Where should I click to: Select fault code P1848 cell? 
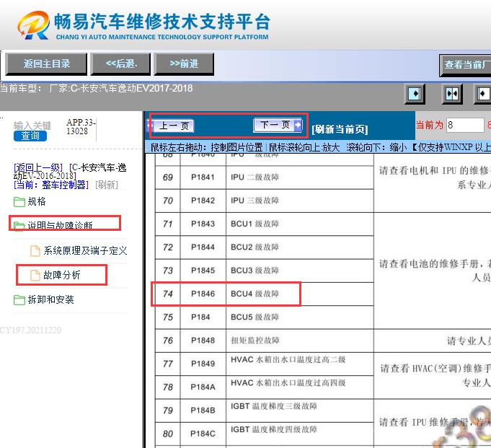[203, 341]
